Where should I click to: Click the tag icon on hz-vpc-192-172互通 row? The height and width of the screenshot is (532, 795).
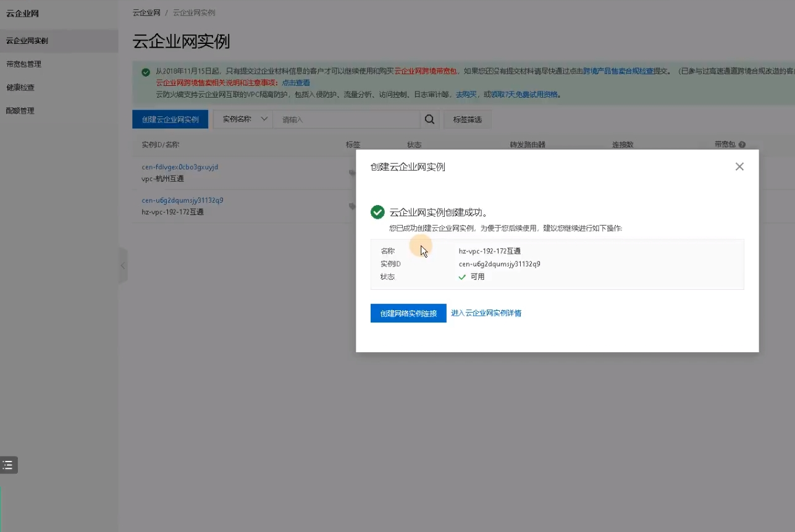click(352, 206)
